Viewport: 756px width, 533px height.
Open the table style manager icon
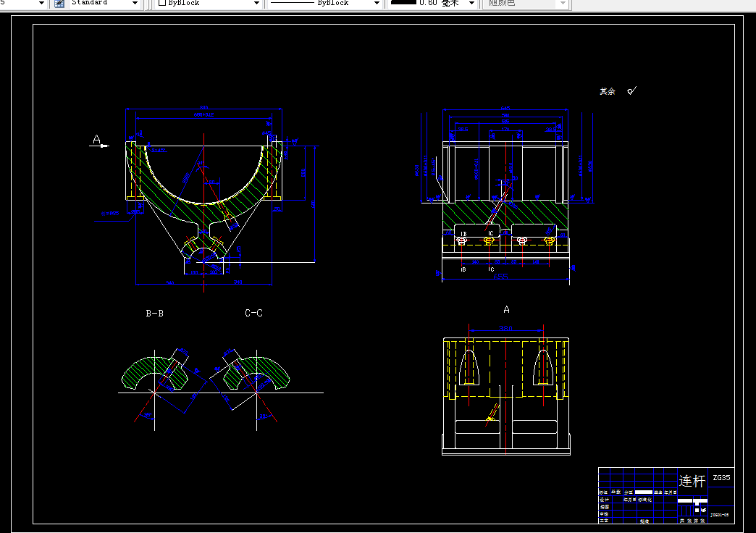pos(59,4)
